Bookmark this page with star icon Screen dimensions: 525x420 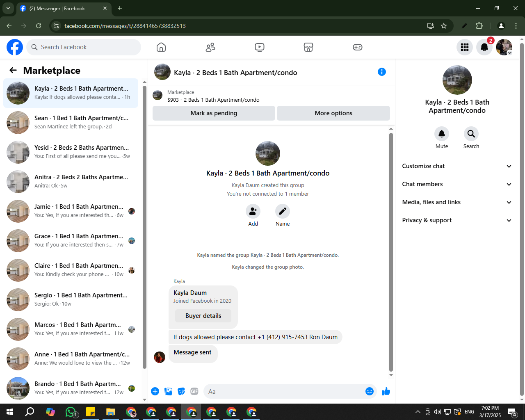(444, 26)
